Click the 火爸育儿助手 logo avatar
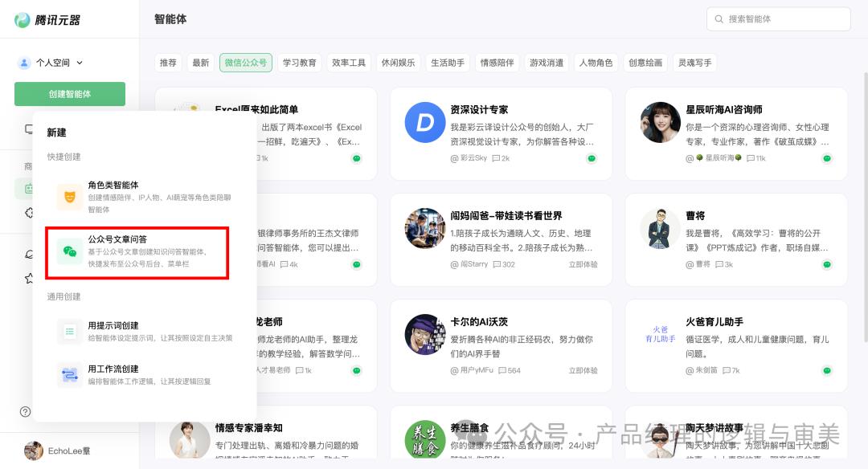Image resolution: width=868 pixels, height=469 pixels. [x=661, y=335]
